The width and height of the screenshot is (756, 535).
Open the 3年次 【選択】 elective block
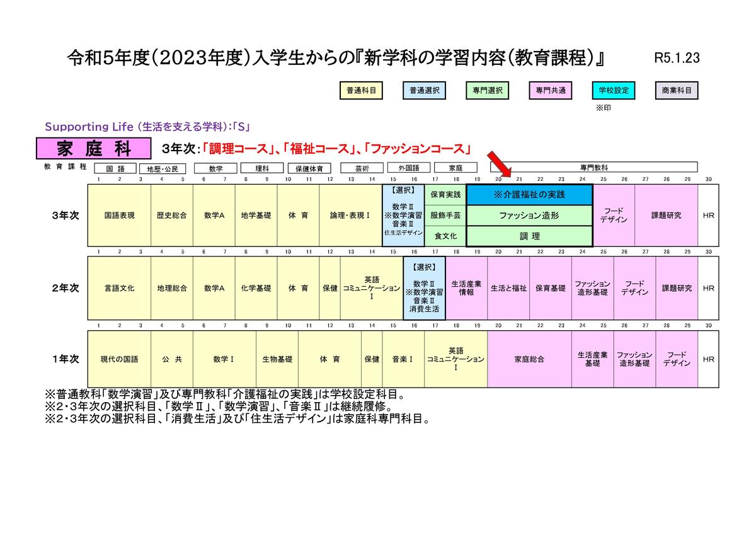point(403,215)
